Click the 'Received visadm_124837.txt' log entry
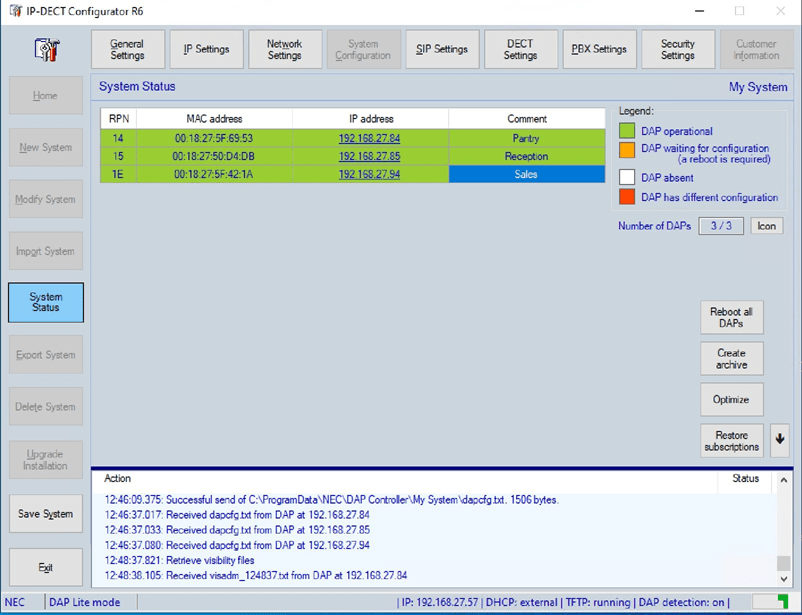Screen dimensions: 802x615 point(256,575)
